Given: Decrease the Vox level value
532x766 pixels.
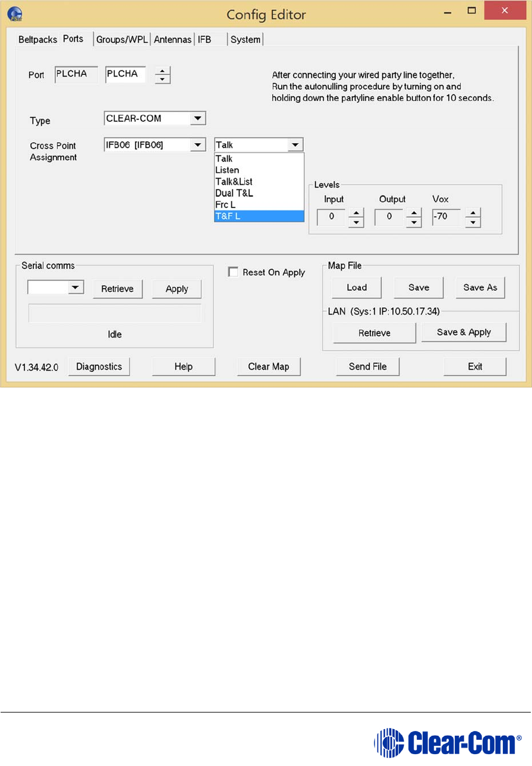Looking at the screenshot, I should (x=472, y=222).
